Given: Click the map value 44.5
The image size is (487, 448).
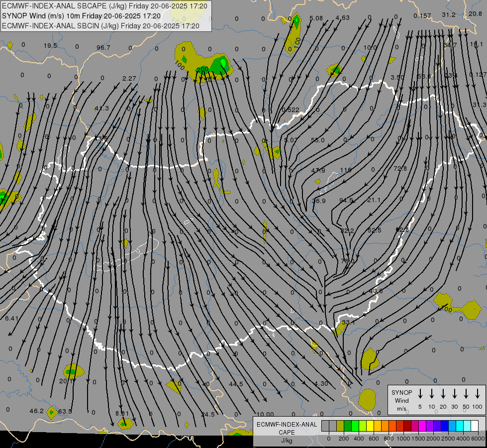Looking at the screenshot, I should 236,384.
